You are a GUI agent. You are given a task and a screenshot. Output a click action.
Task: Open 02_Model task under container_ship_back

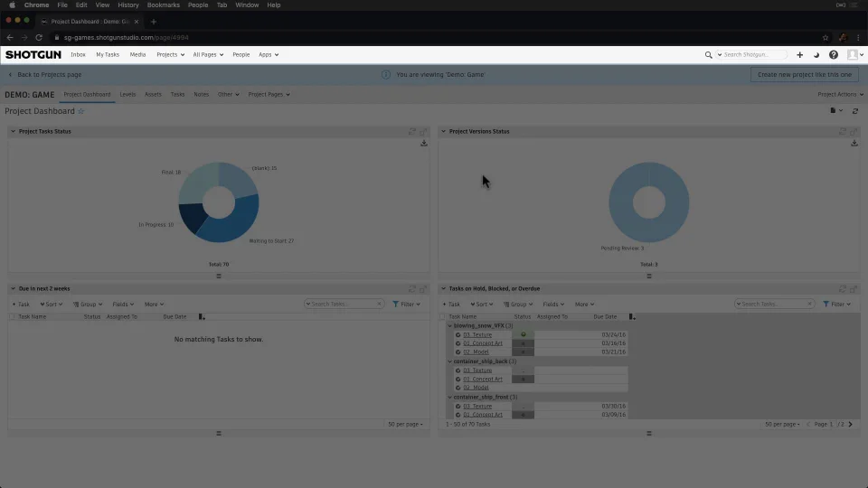pos(476,388)
